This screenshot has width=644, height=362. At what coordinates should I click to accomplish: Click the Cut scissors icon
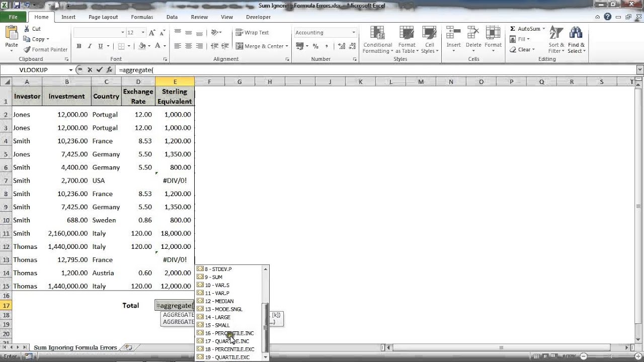[27, 29]
